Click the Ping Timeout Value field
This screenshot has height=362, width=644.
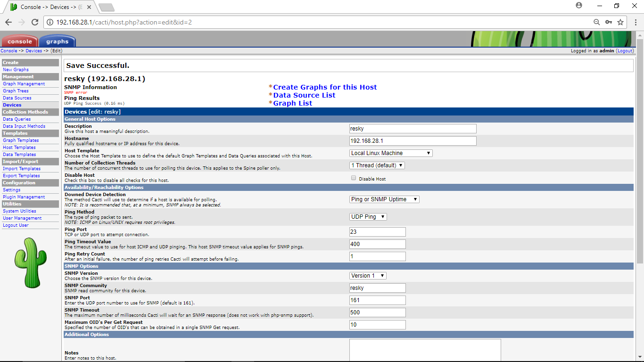pos(378,244)
